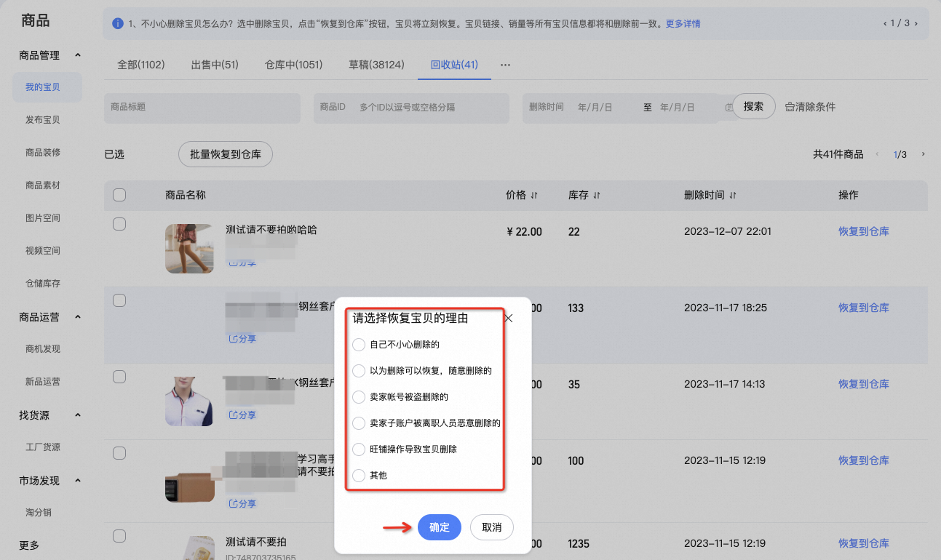Viewport: 941px width, 560px height.
Task: Confirm restore with the 确定 button
Action: 440,527
